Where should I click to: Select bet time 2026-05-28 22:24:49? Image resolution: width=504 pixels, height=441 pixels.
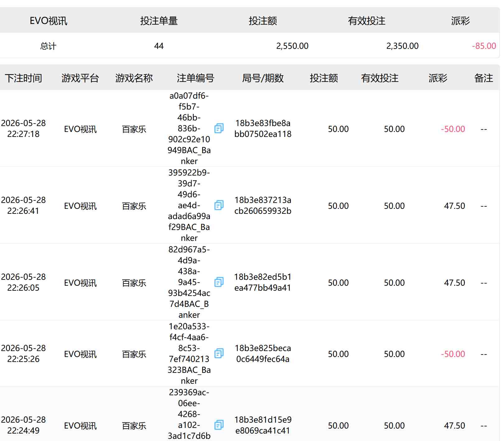coord(23,425)
